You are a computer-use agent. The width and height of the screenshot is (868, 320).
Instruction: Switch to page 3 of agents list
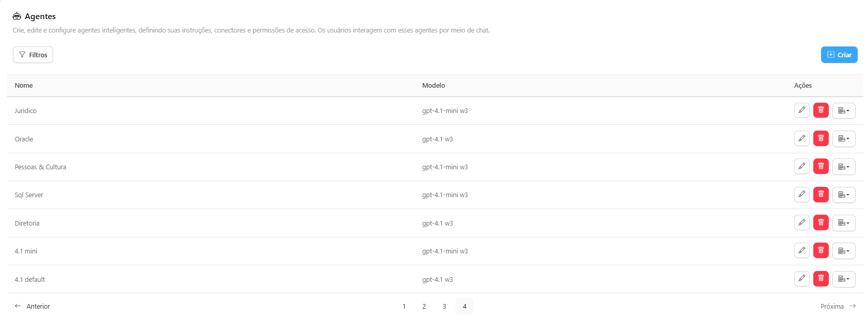tap(444, 307)
